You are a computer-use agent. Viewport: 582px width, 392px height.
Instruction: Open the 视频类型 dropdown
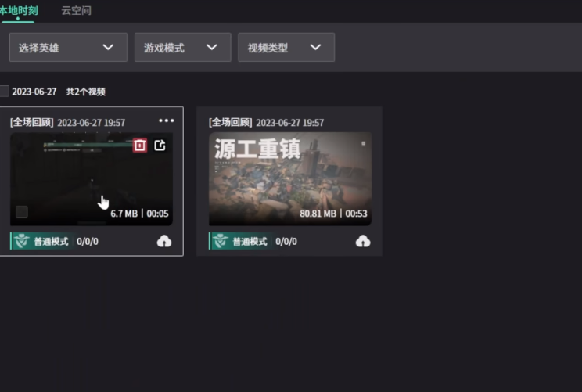tap(286, 48)
